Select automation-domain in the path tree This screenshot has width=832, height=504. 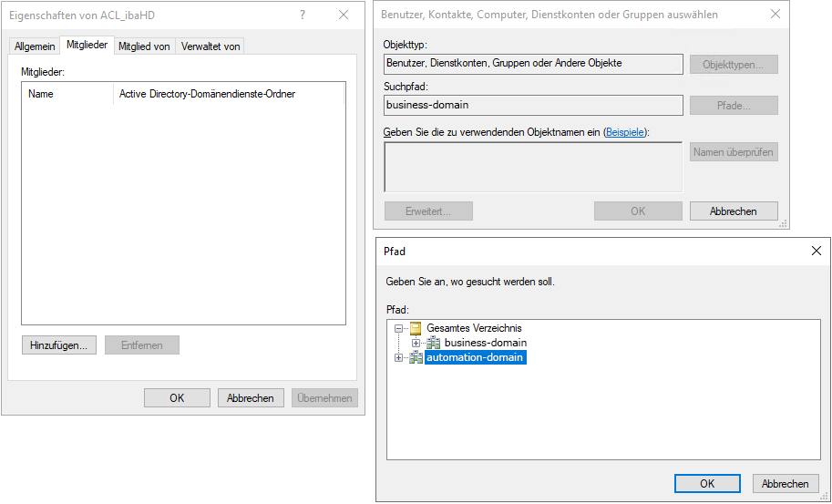[x=475, y=357]
